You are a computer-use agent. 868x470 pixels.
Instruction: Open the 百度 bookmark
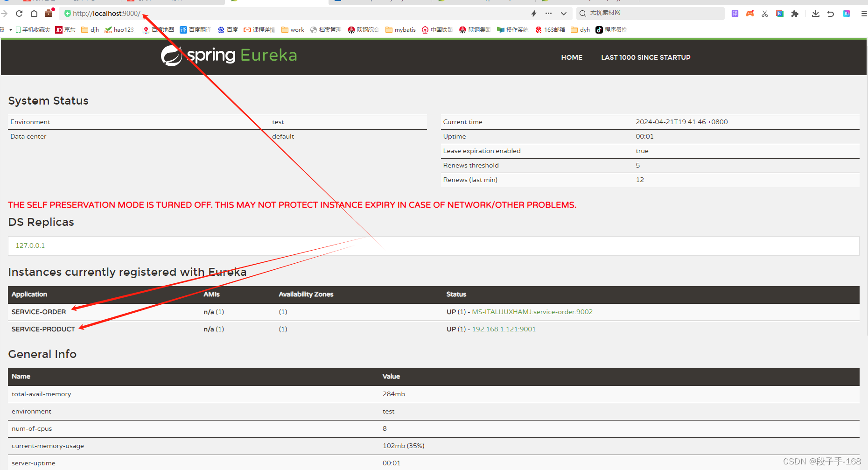[228, 29]
